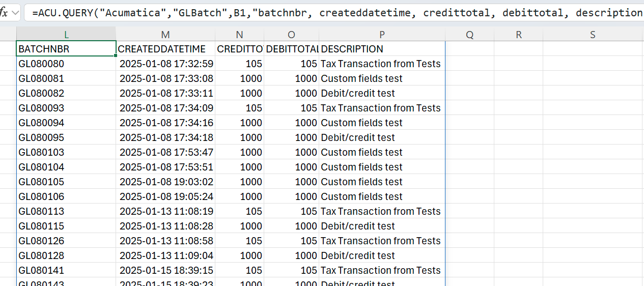Click the DESCRIPTION header cell
This screenshot has height=286, width=644.
pyautogui.click(x=382, y=49)
